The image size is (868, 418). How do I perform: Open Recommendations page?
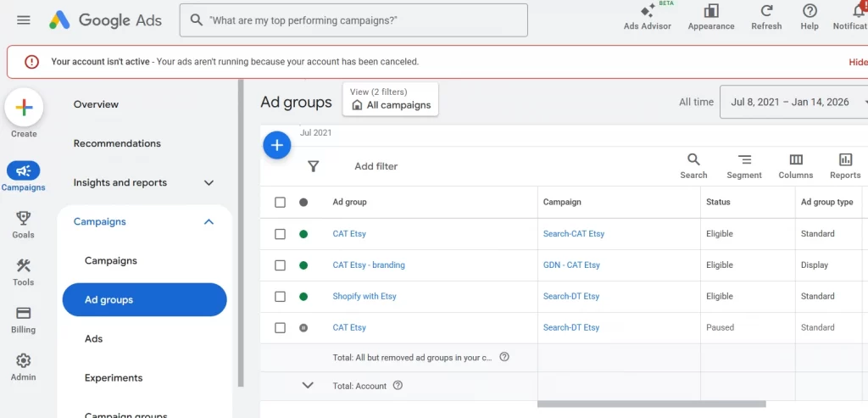[x=117, y=143]
